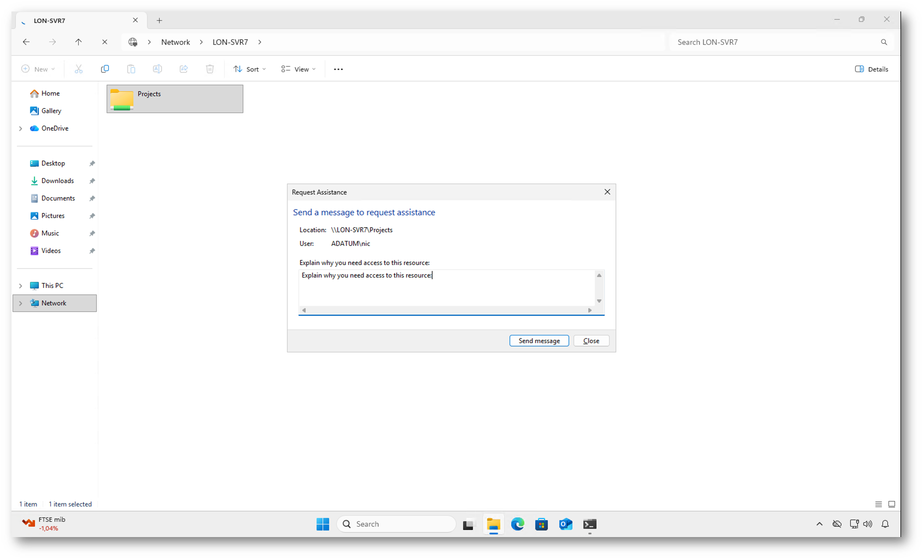Expand the OneDrive tree node
The height and width of the screenshot is (560, 924).
pyautogui.click(x=21, y=128)
